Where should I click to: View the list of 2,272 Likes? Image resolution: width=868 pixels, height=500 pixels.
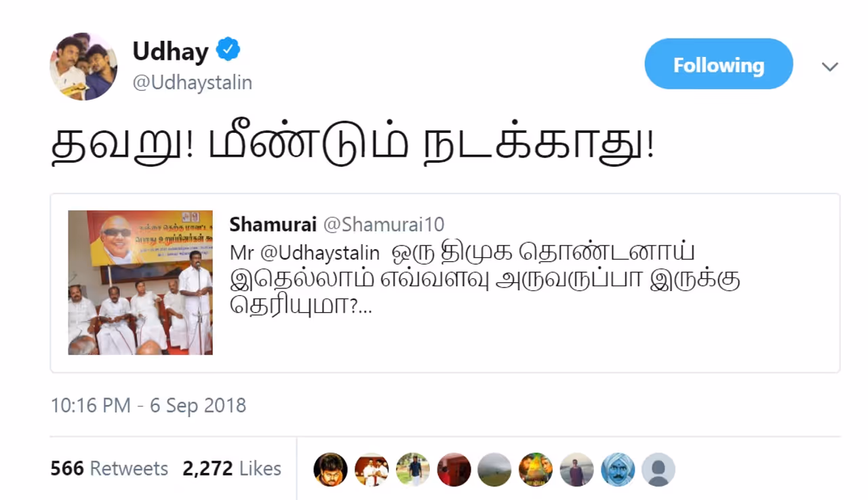232,469
